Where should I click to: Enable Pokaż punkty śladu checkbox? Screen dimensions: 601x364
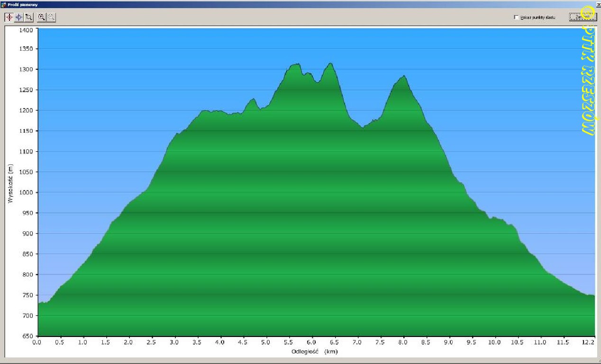point(516,18)
